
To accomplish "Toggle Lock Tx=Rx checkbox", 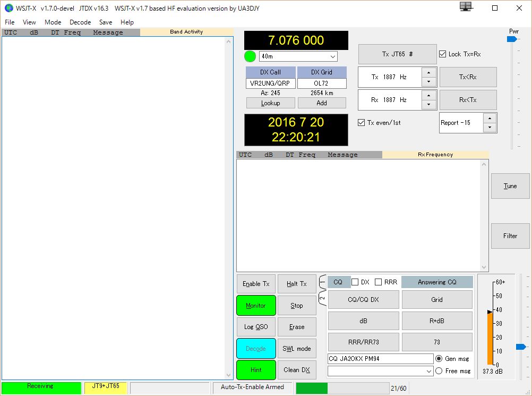I will tap(442, 54).
